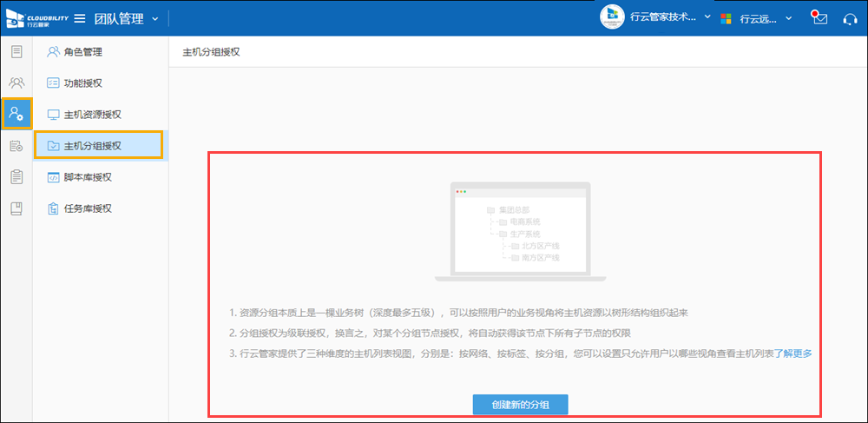
Task: Click the Cloudbility 行云管家 logo
Action: point(35,18)
